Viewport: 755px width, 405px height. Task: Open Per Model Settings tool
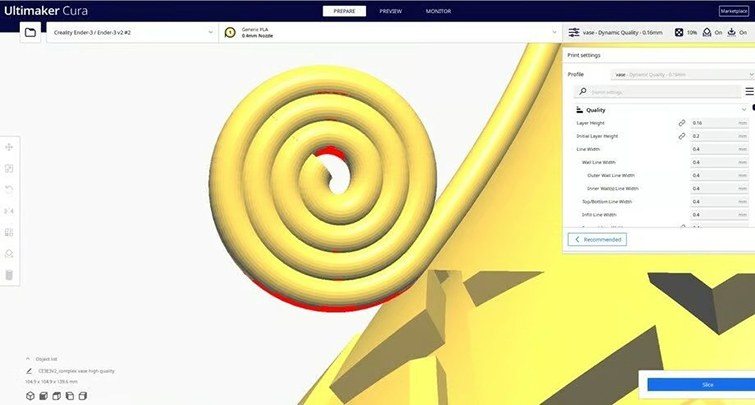click(9, 232)
